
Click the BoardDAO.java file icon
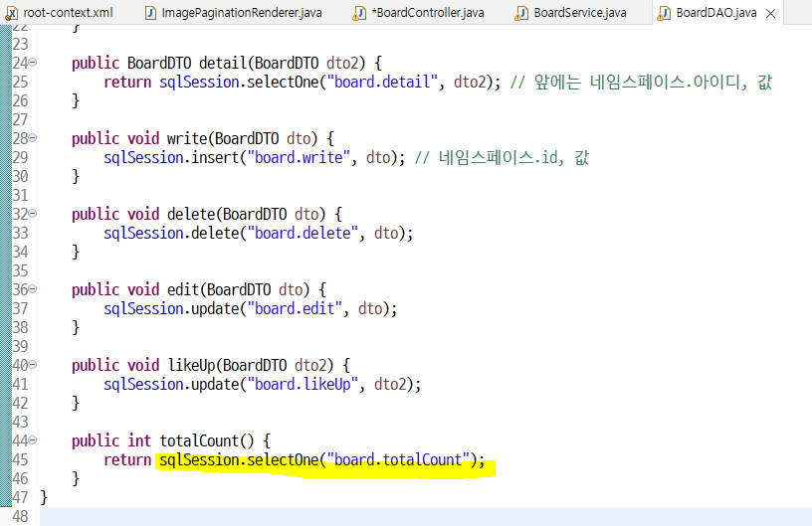[664, 13]
